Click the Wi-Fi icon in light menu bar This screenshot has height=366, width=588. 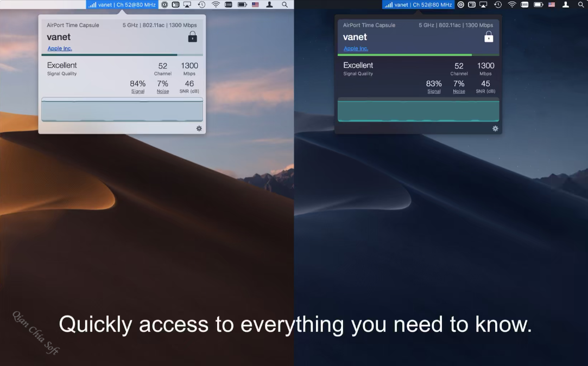coord(216,4)
